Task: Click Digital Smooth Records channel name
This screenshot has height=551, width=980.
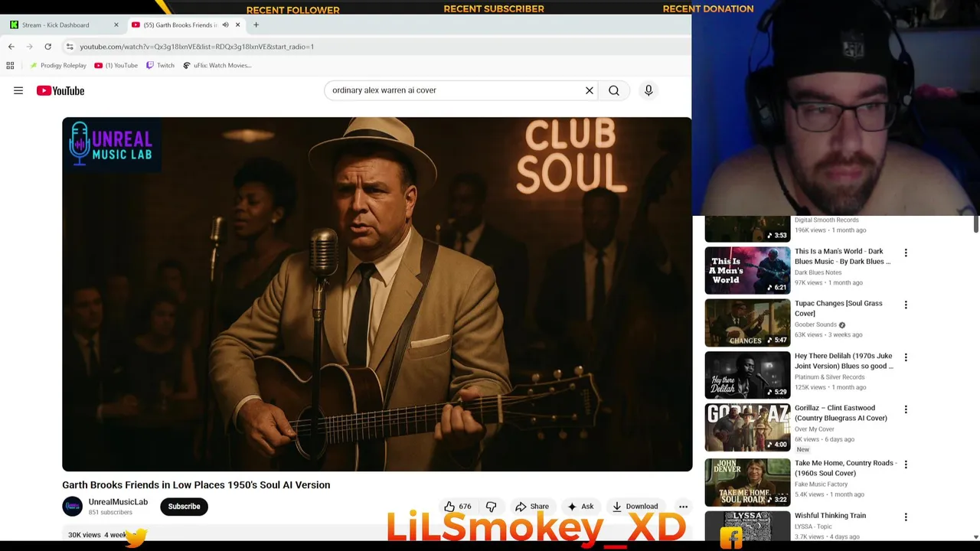Action: 826,220
